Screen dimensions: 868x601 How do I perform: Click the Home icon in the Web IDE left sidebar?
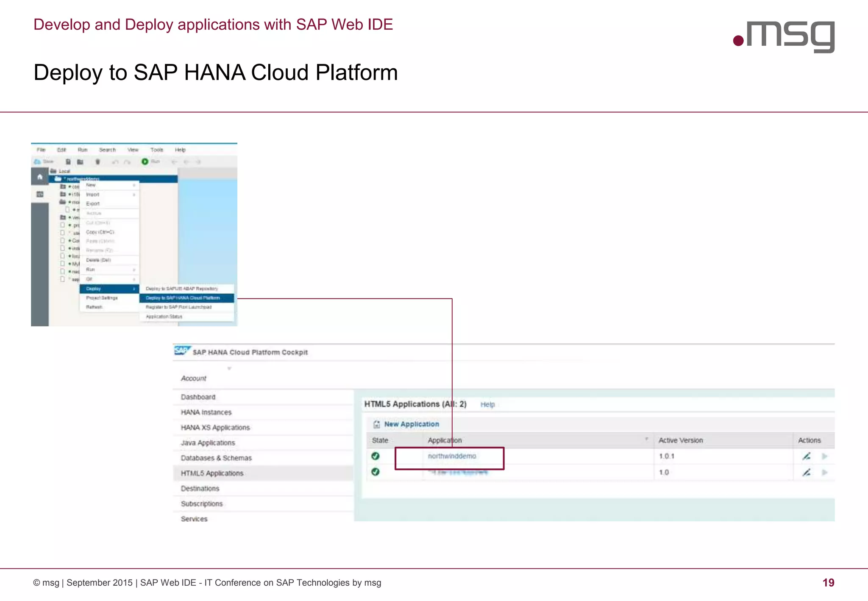click(40, 177)
